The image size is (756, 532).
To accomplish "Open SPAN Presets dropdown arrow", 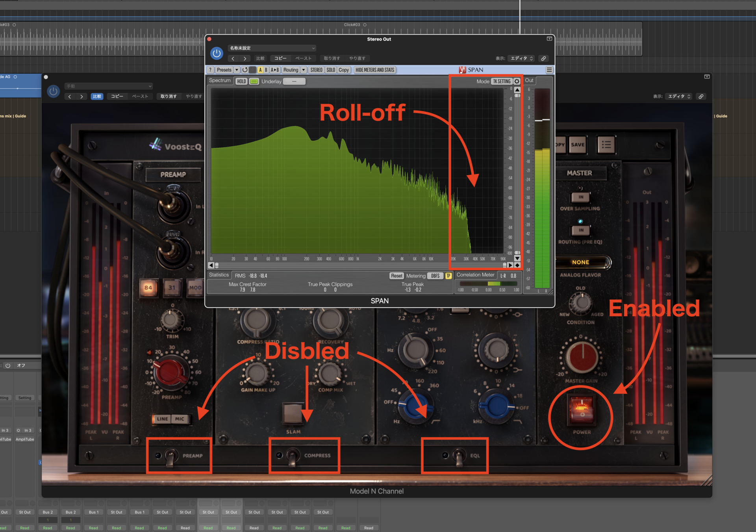I will pos(237,70).
